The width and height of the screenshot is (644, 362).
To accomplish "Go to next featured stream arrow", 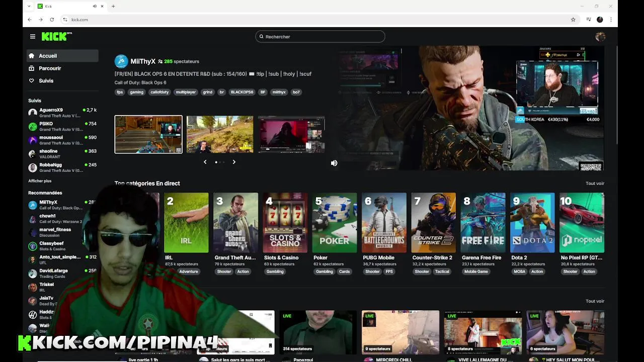I will (x=234, y=162).
